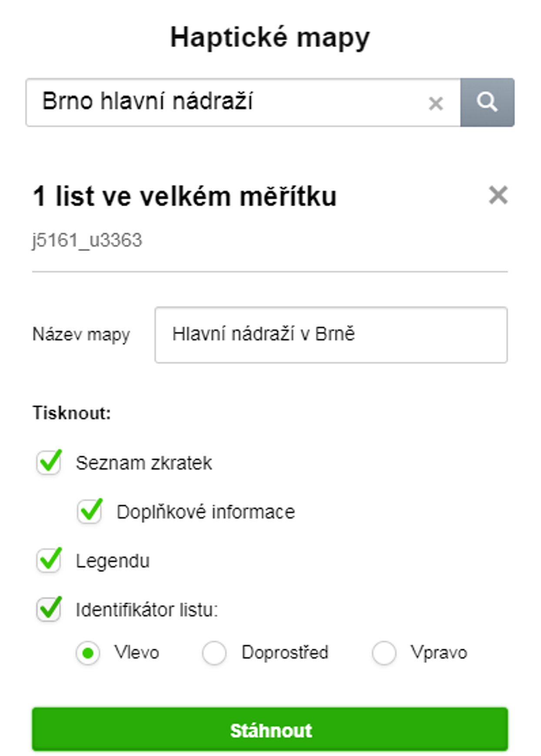Click the 'Haptické mapy' page heading

[270, 37]
